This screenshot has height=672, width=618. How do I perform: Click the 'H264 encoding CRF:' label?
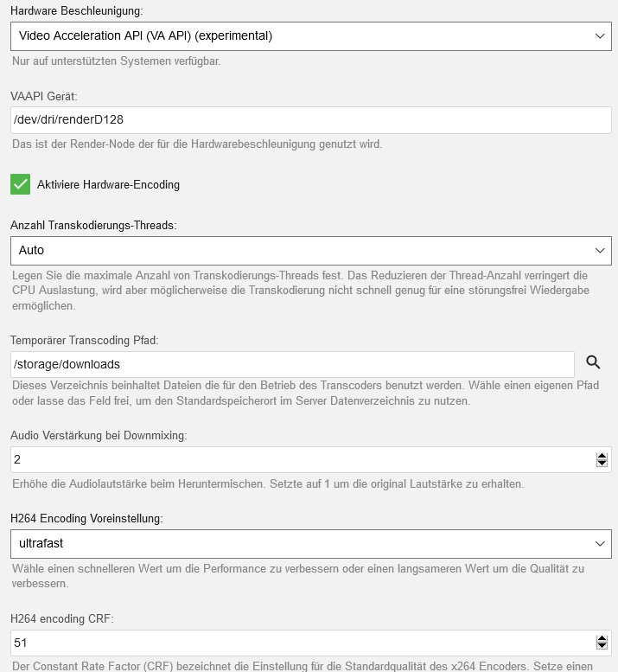pyautogui.click(x=62, y=619)
